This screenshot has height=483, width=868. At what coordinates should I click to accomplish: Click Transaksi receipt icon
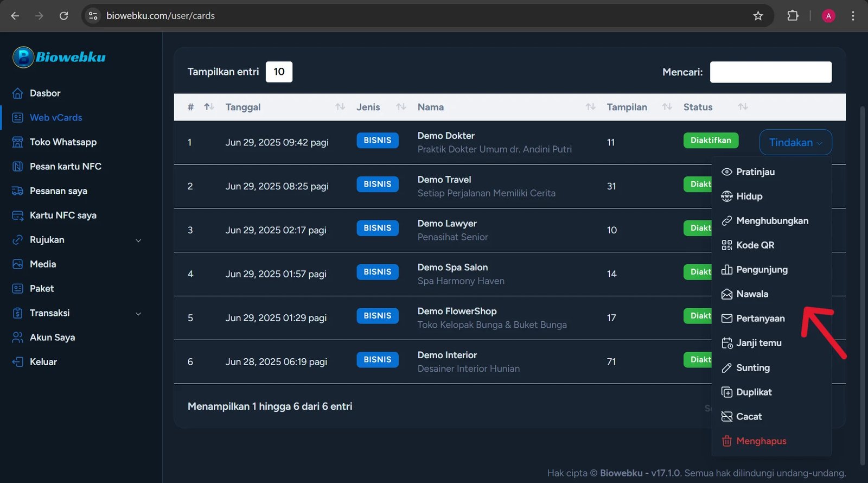(17, 313)
